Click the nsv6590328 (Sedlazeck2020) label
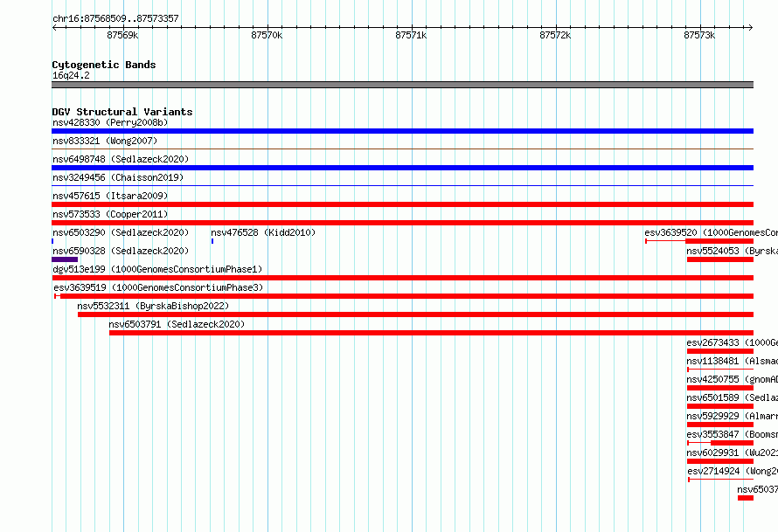The image size is (778, 532). pyautogui.click(x=121, y=251)
